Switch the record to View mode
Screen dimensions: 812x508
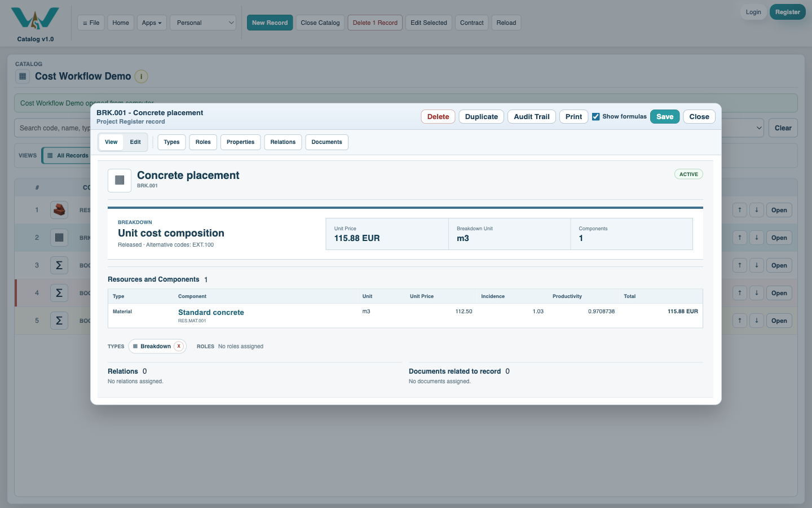111,142
